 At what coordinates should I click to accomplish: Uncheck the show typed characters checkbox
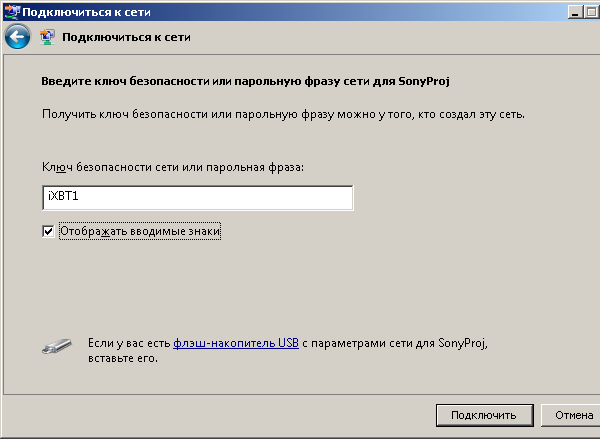pyautogui.click(x=48, y=232)
